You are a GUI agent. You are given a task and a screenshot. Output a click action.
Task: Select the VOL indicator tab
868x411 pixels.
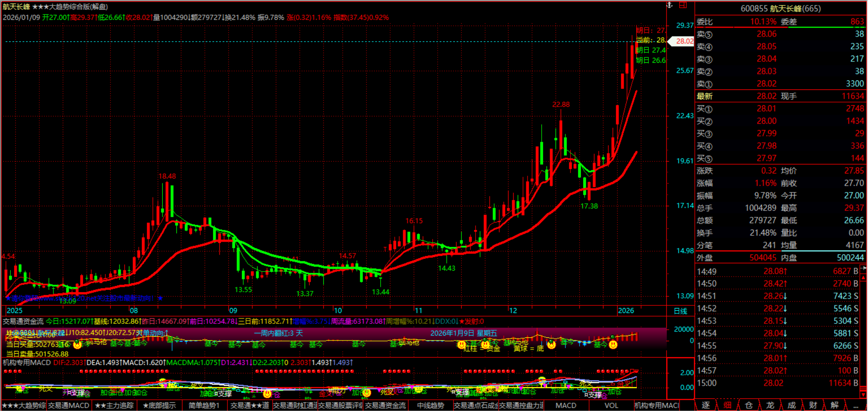(x=611, y=405)
